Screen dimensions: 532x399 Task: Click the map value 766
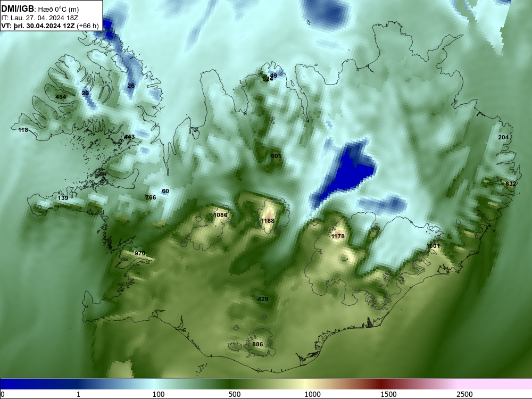(151, 197)
